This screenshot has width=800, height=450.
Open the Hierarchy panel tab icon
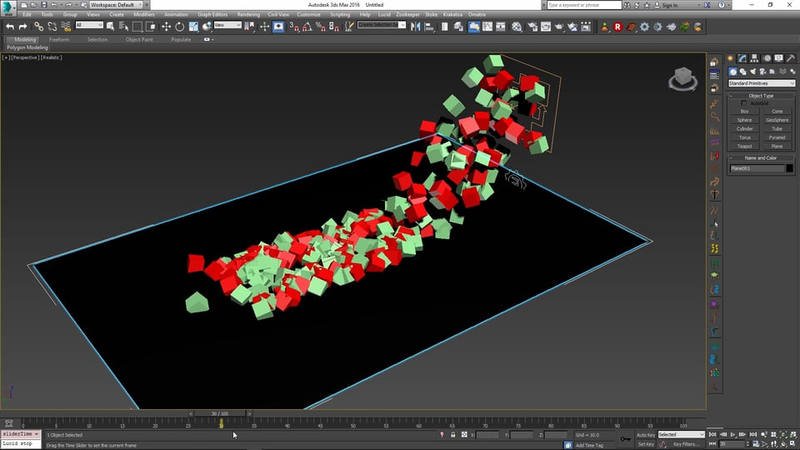point(754,59)
